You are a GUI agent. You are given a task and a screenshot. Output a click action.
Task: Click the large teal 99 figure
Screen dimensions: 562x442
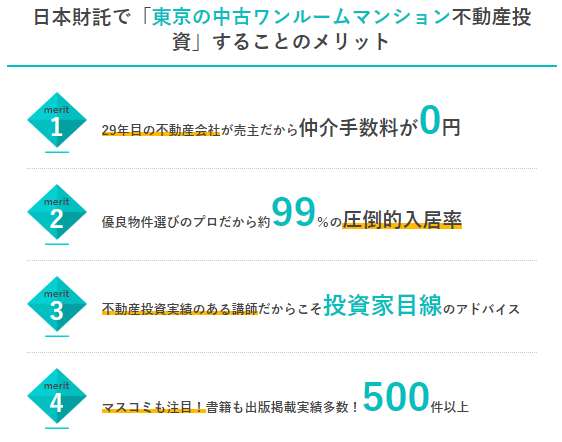pos(294,212)
